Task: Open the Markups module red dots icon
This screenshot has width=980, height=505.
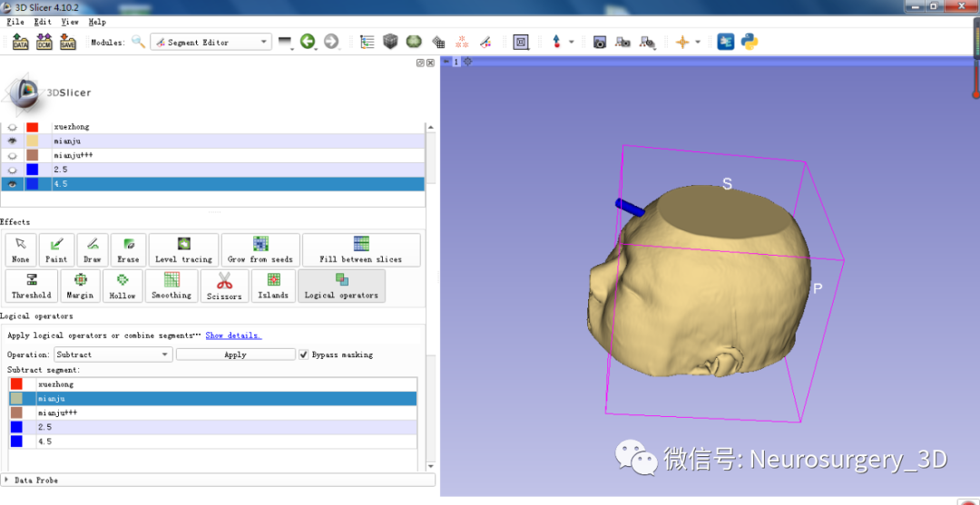Action: pos(462,42)
